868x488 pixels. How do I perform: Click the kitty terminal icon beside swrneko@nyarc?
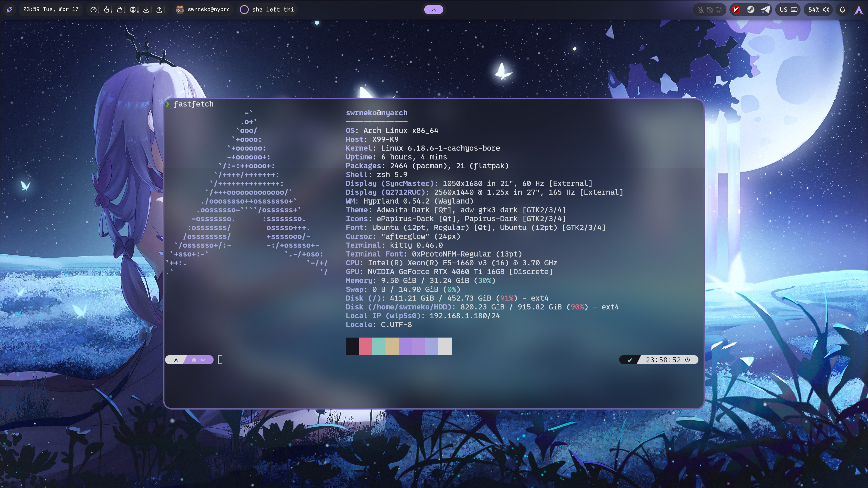click(x=180, y=10)
